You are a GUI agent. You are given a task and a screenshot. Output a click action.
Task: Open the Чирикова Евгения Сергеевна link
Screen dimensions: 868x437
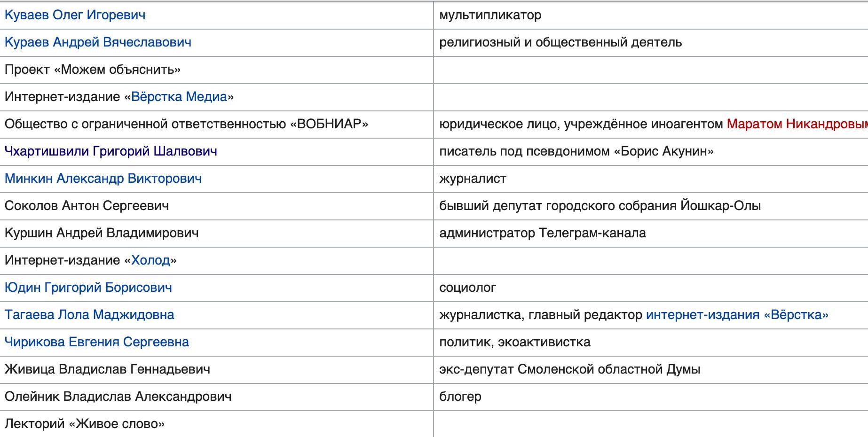click(97, 342)
